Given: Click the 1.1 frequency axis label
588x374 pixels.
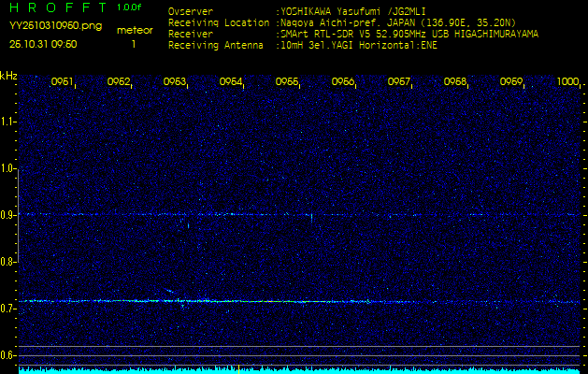Looking at the screenshot, I should point(8,121).
